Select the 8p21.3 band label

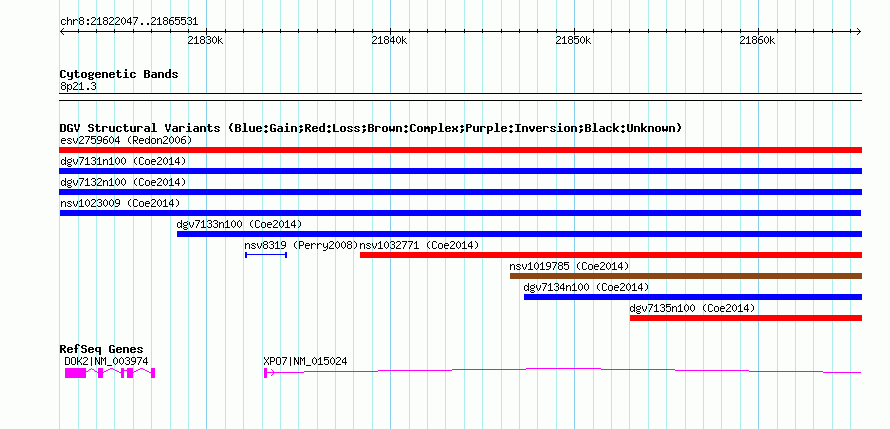(76, 86)
